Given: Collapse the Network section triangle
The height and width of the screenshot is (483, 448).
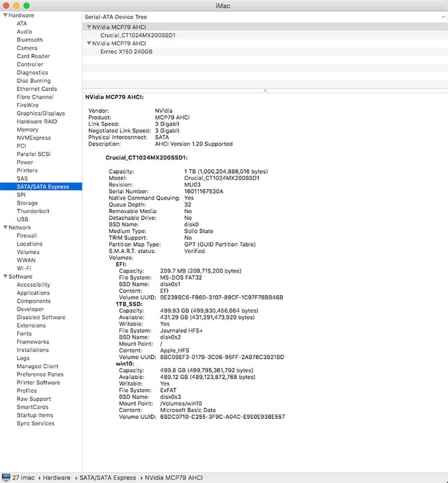Looking at the screenshot, I should tap(5, 228).
